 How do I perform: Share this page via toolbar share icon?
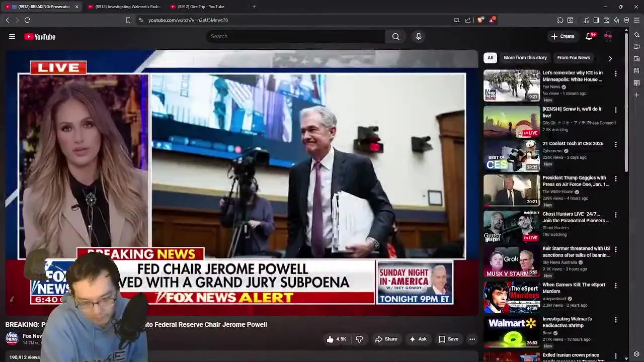[468, 20]
